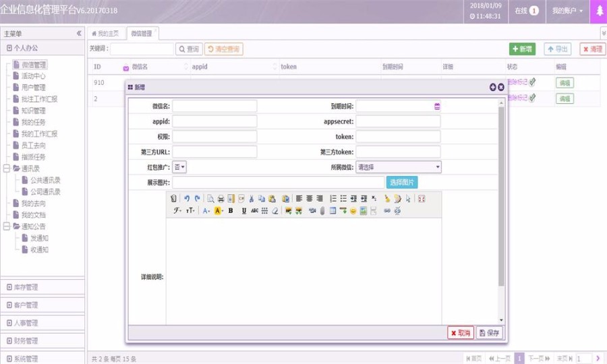Align text left in editor

pyautogui.click(x=299, y=199)
